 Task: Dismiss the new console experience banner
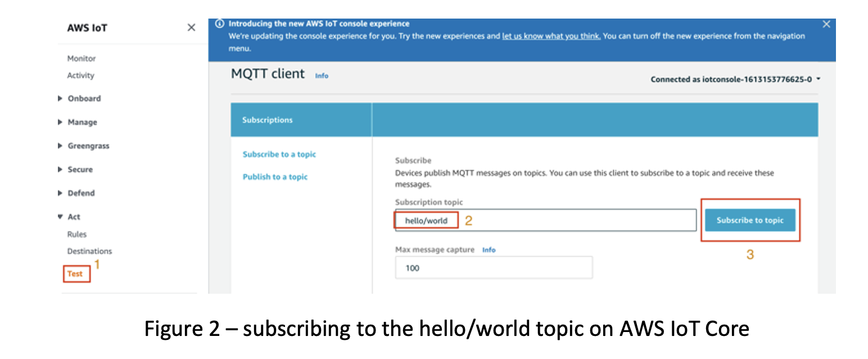coord(826,24)
